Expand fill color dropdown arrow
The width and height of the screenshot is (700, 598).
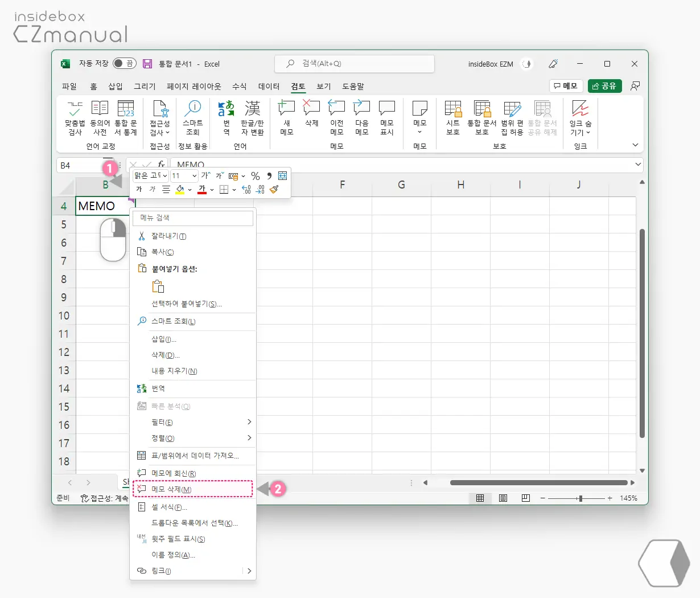(x=190, y=190)
